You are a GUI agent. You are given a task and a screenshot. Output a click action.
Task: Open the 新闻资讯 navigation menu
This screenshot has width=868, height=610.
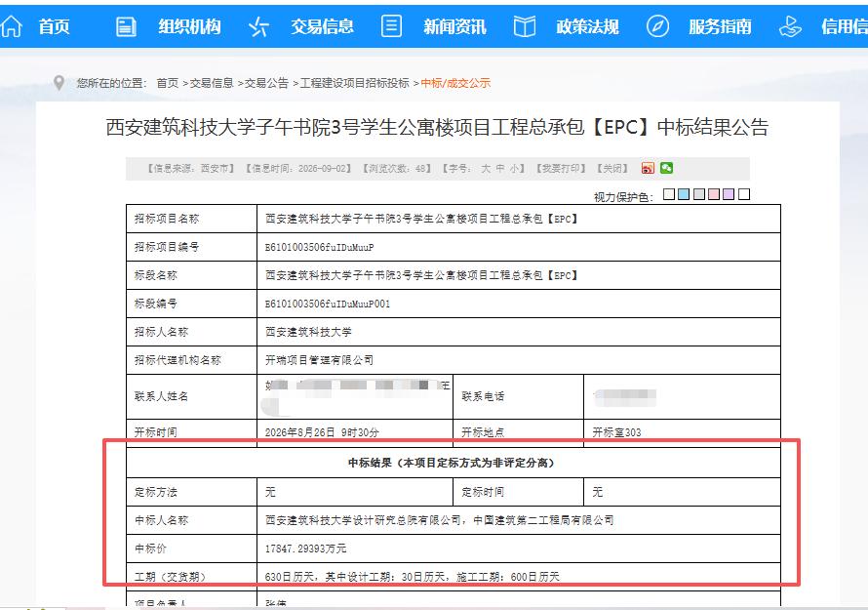coord(454,26)
